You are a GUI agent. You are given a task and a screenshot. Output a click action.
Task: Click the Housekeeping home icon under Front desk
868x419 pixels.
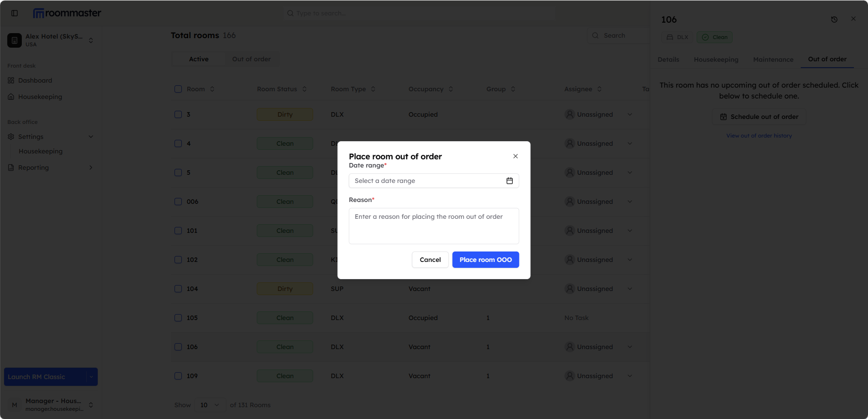11,97
